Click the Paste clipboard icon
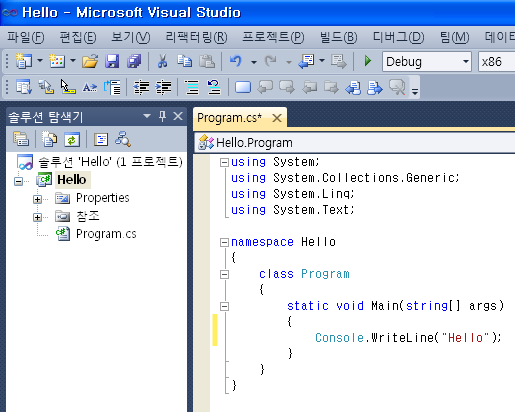Screen dimensions: 515x412 (x=207, y=61)
